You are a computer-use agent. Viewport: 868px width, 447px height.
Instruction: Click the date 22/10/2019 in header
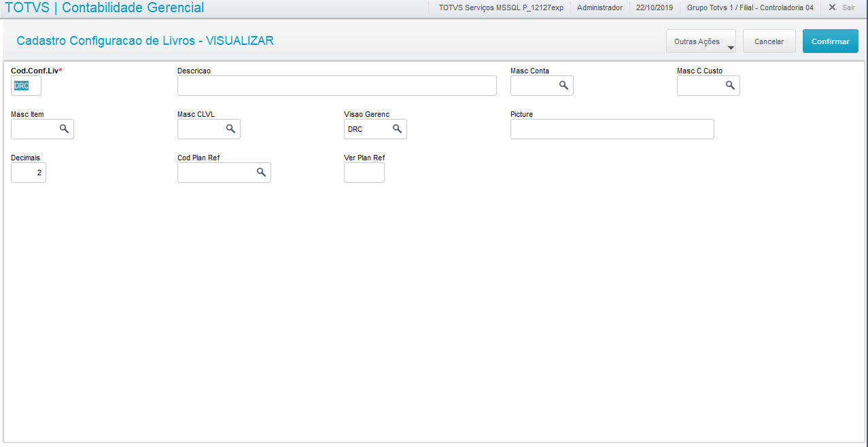coord(654,7)
